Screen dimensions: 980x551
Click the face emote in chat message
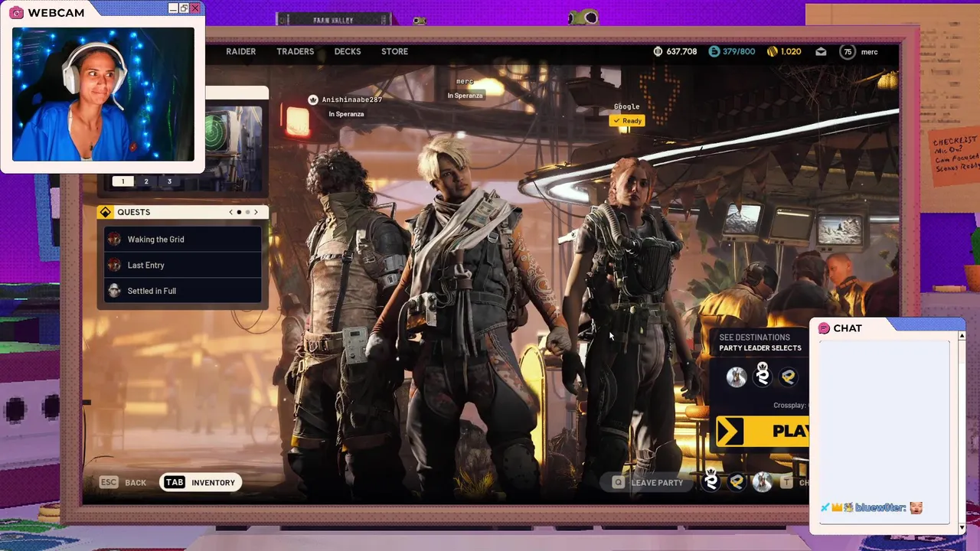coord(916,507)
